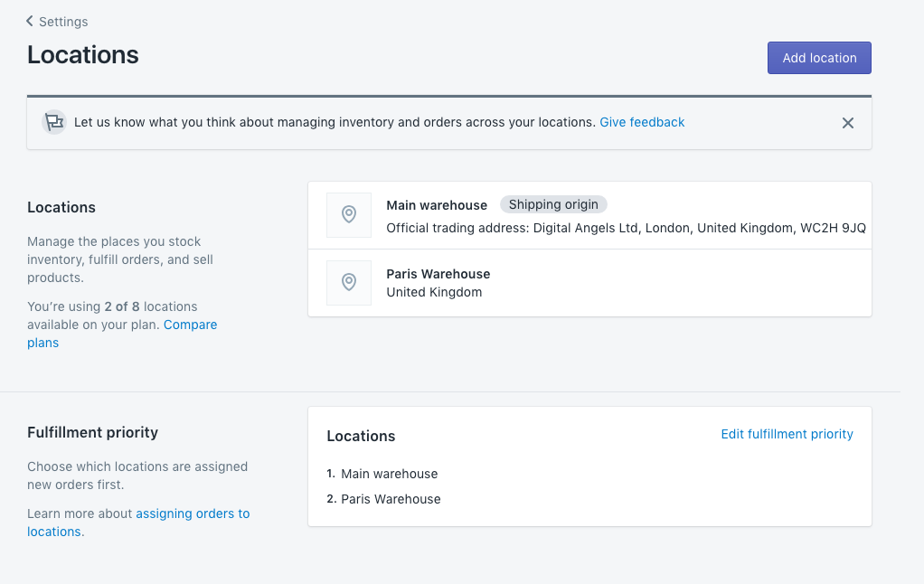Click United Kingdom under Paris Warehouse
This screenshot has width=924, height=584.
pos(434,292)
